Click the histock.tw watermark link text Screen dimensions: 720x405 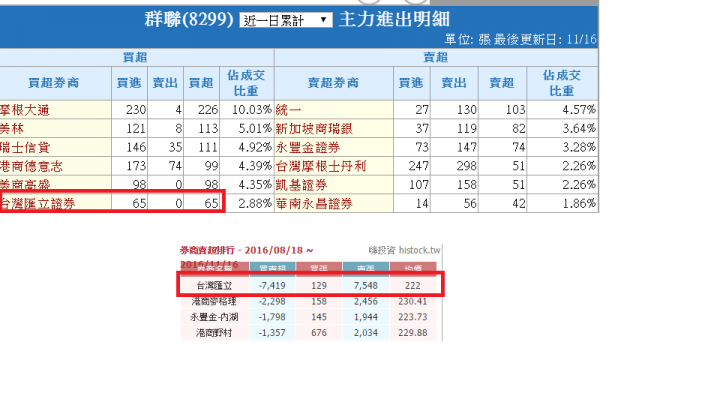419,250
